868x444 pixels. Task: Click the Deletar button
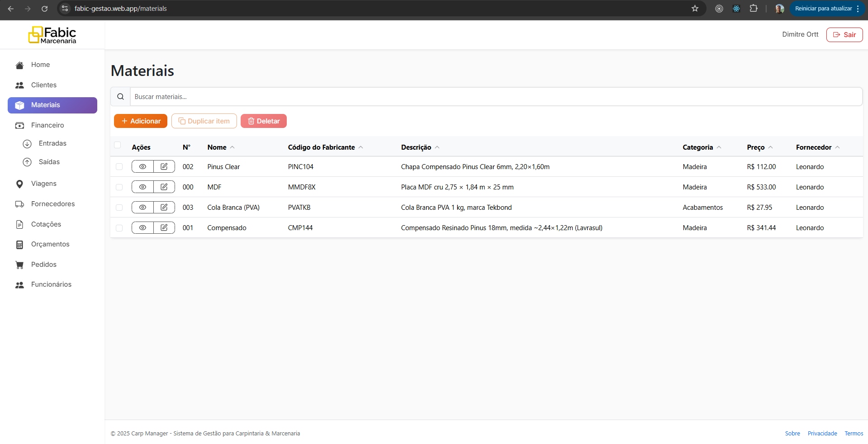point(264,121)
